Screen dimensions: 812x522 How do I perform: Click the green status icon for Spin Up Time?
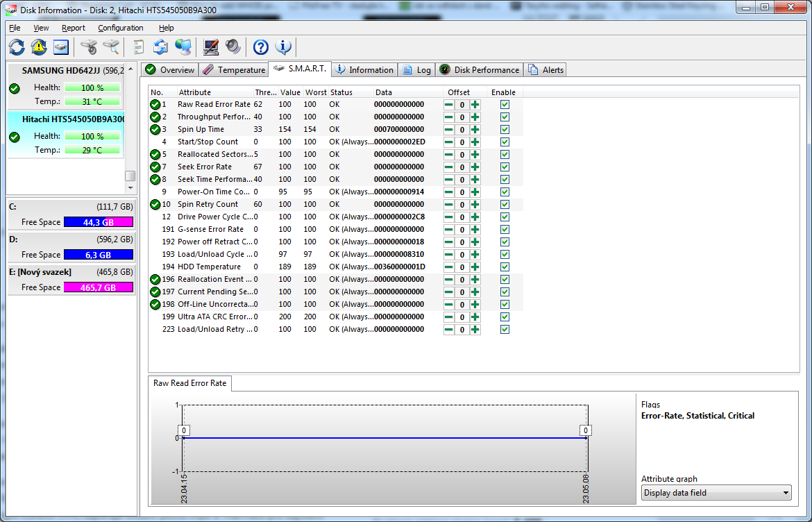(x=155, y=130)
